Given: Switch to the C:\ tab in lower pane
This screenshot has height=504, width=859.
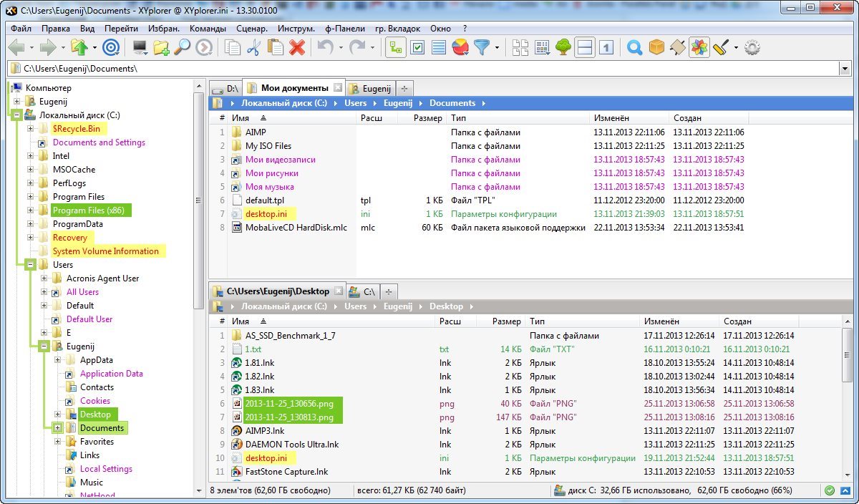Looking at the screenshot, I should pos(362,291).
